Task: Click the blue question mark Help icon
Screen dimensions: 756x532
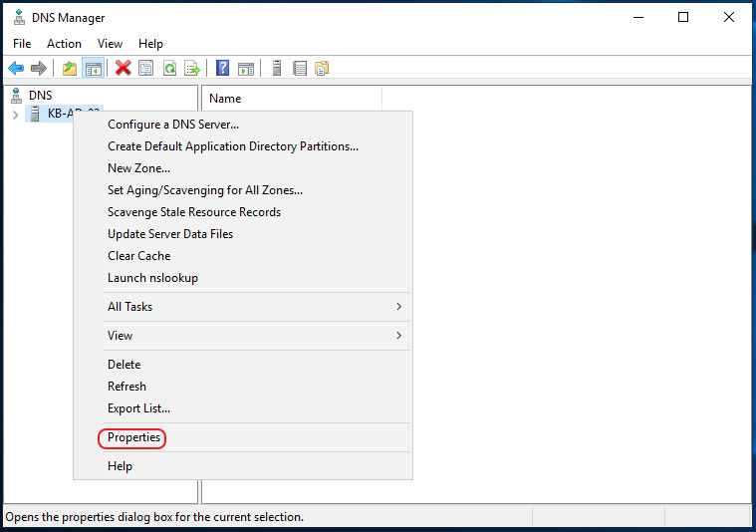Action: tap(222, 68)
